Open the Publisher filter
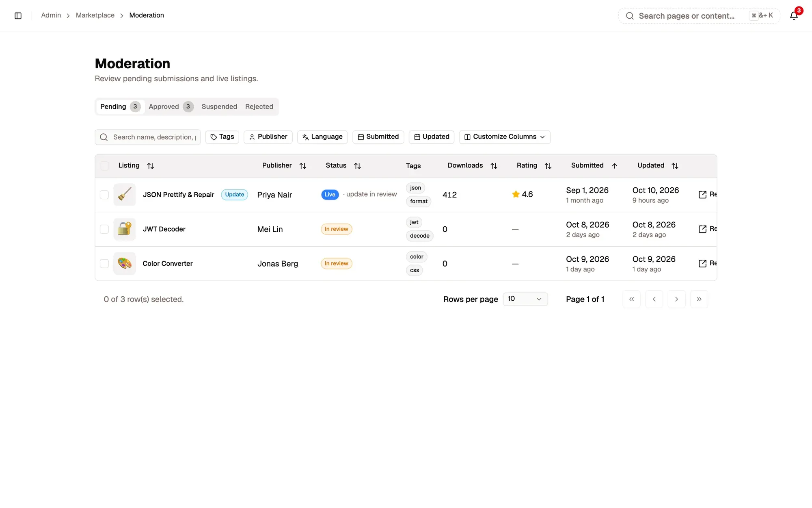This screenshot has height=508, width=812. click(x=268, y=137)
